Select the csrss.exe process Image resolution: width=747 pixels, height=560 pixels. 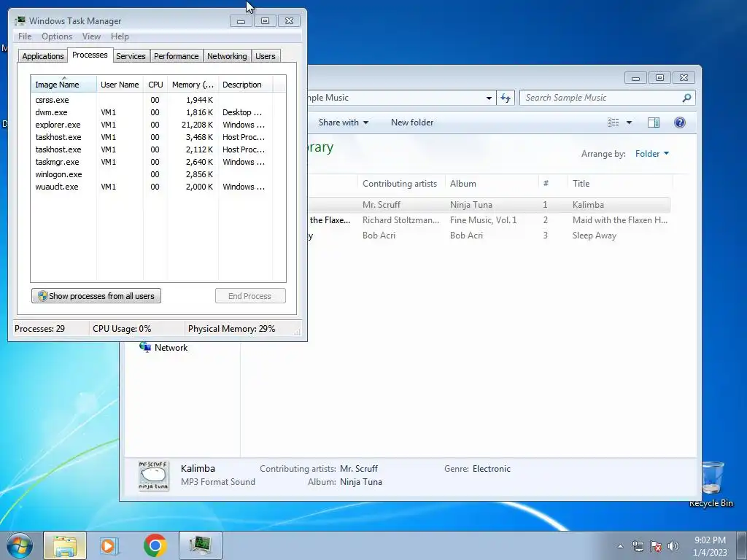pyautogui.click(x=52, y=100)
